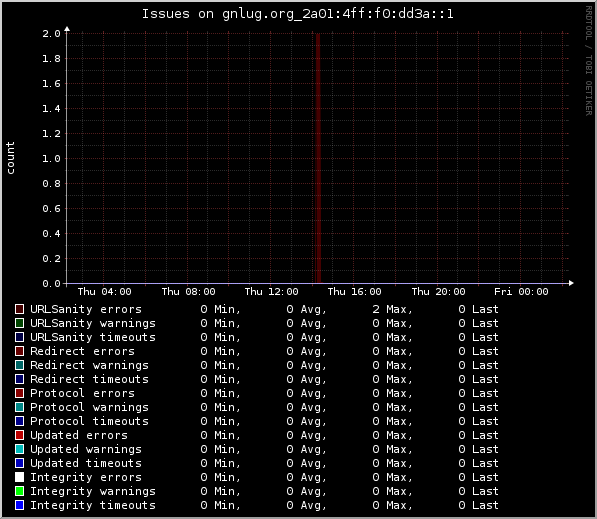Select the Updated warnings cyan swatch
Image resolution: width=597 pixels, height=519 pixels.
pos(19,449)
